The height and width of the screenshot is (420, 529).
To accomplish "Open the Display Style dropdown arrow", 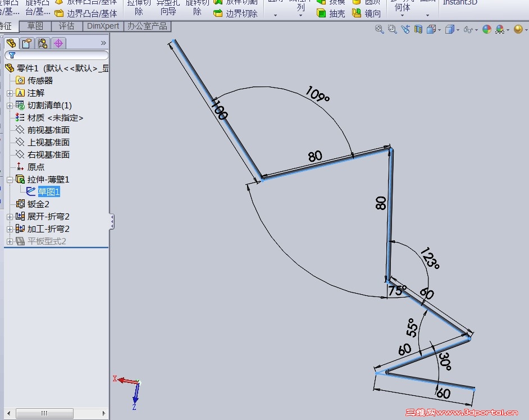I will 458,30.
